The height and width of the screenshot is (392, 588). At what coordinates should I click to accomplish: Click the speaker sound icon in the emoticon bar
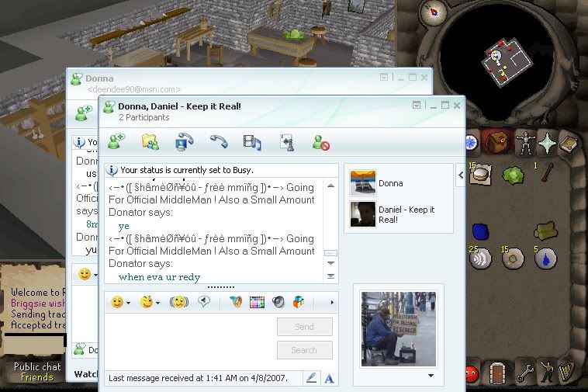tap(278, 302)
